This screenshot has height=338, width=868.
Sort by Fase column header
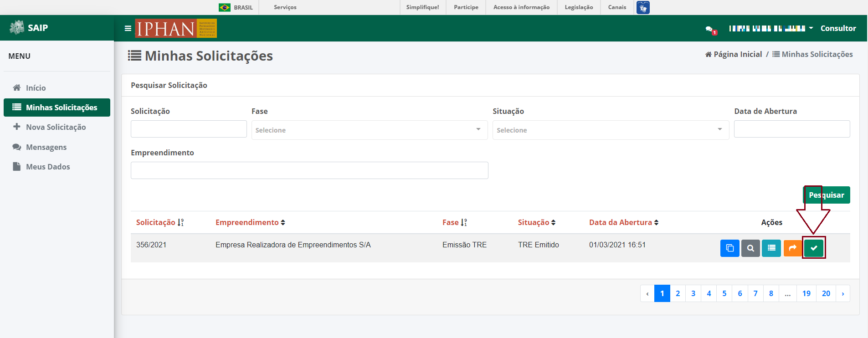[x=455, y=222]
